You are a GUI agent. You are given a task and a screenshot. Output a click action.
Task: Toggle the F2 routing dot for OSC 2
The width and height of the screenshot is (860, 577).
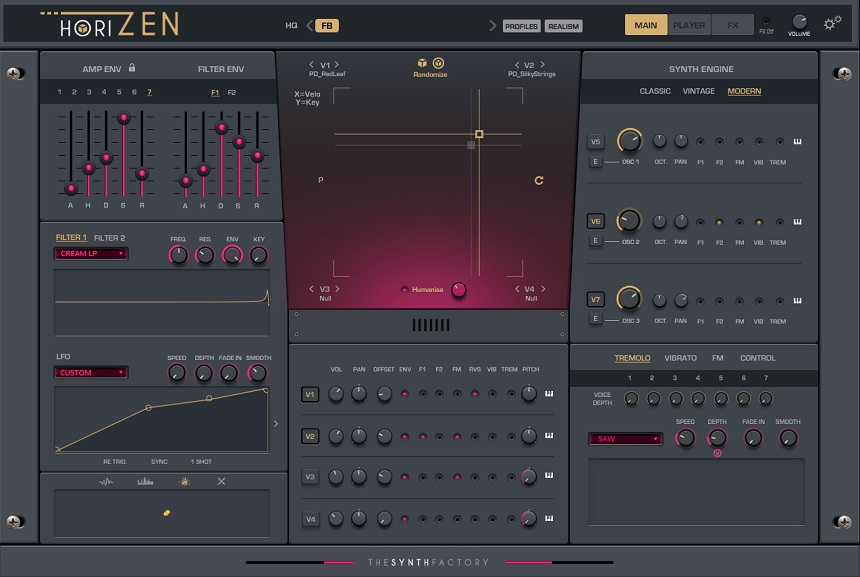(x=719, y=223)
